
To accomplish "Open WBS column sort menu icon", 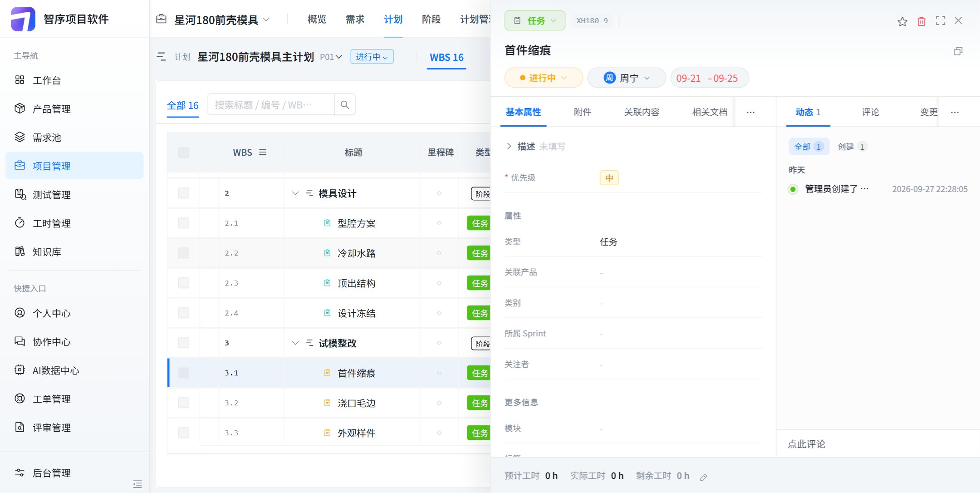I will click(263, 152).
